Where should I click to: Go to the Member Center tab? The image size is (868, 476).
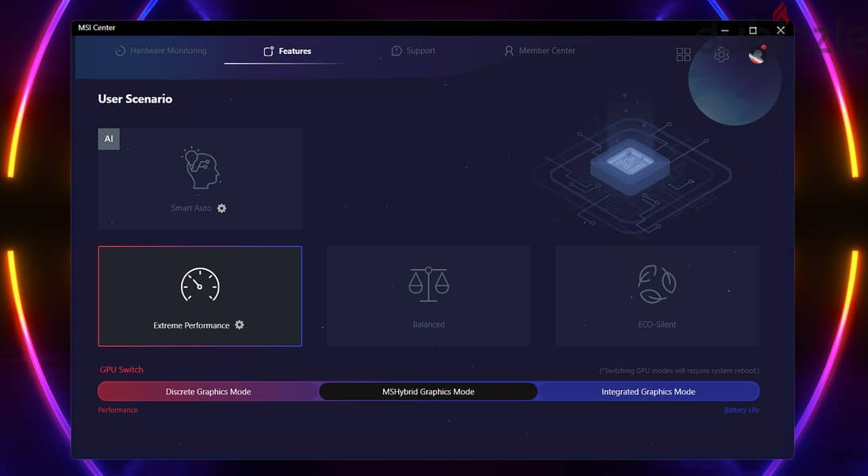click(540, 50)
